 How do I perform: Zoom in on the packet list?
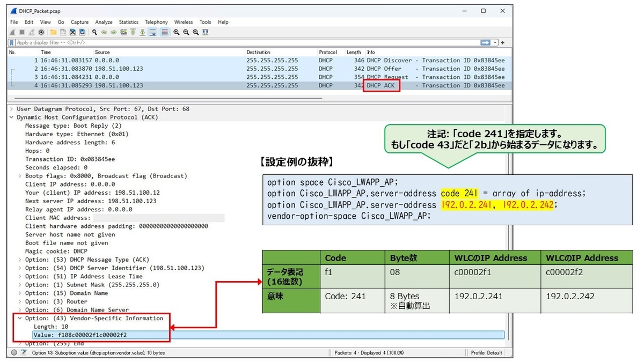(177, 32)
